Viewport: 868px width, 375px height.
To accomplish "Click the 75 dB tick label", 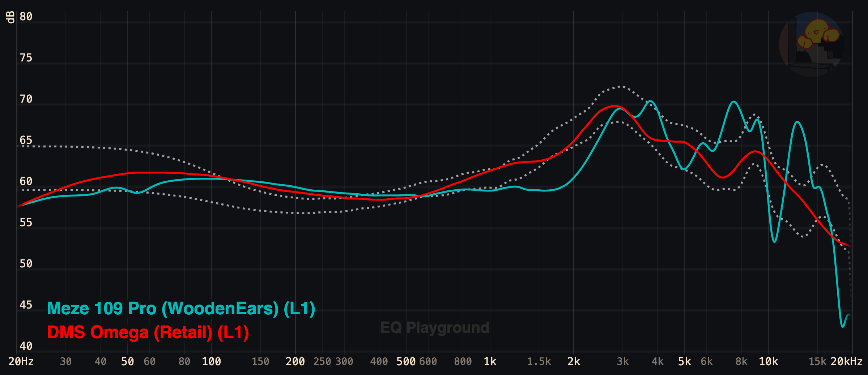I will (26, 58).
